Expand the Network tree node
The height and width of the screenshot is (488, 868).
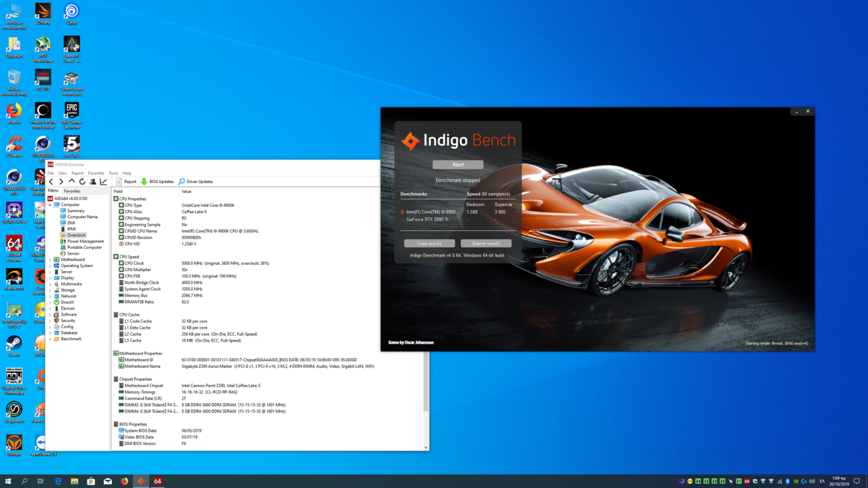50,296
